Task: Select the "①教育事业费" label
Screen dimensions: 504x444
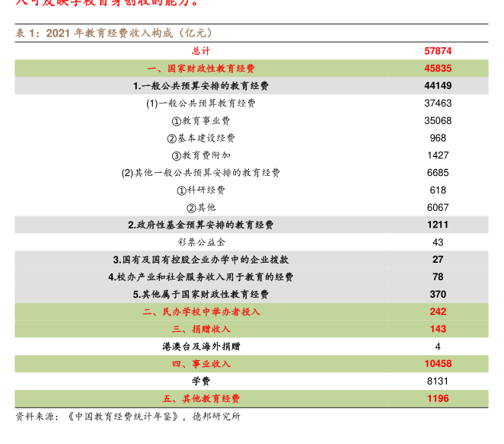Action: 201,120
